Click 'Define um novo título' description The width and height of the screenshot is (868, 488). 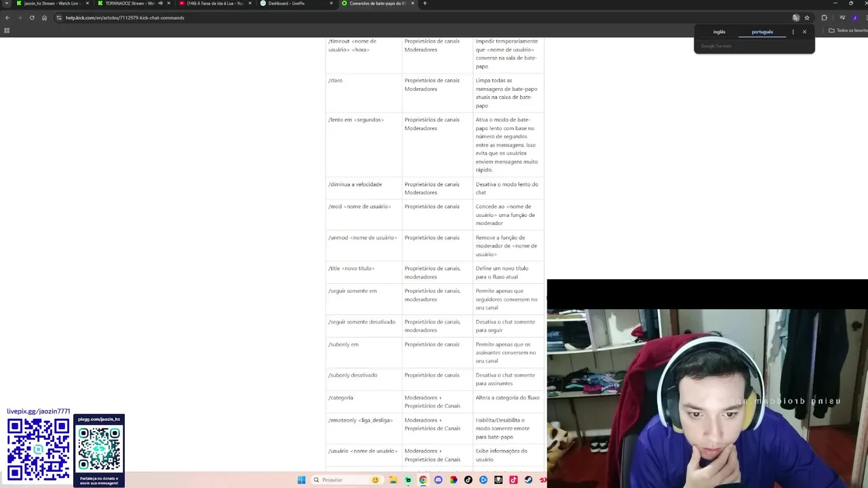pos(502,272)
